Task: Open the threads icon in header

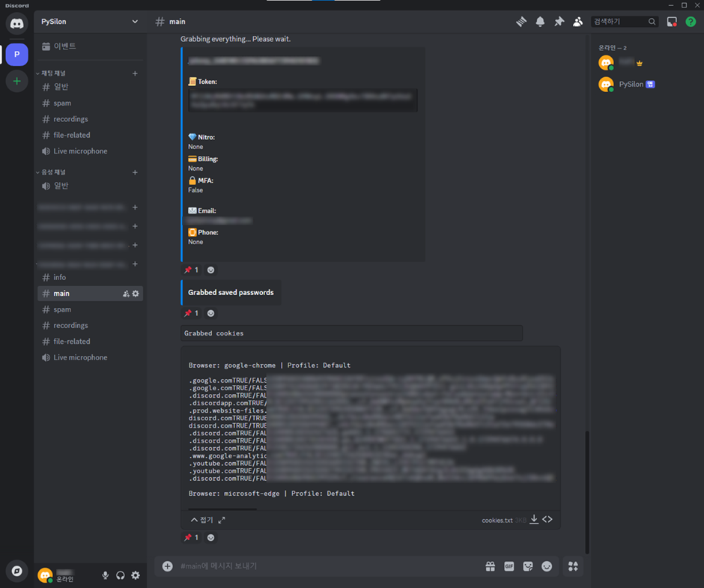Action: point(521,22)
